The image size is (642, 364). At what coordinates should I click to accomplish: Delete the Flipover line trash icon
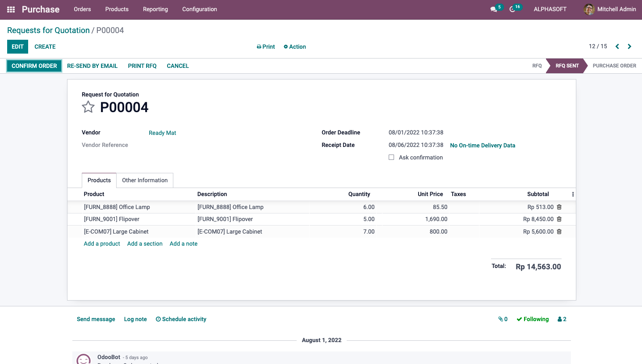click(x=559, y=219)
